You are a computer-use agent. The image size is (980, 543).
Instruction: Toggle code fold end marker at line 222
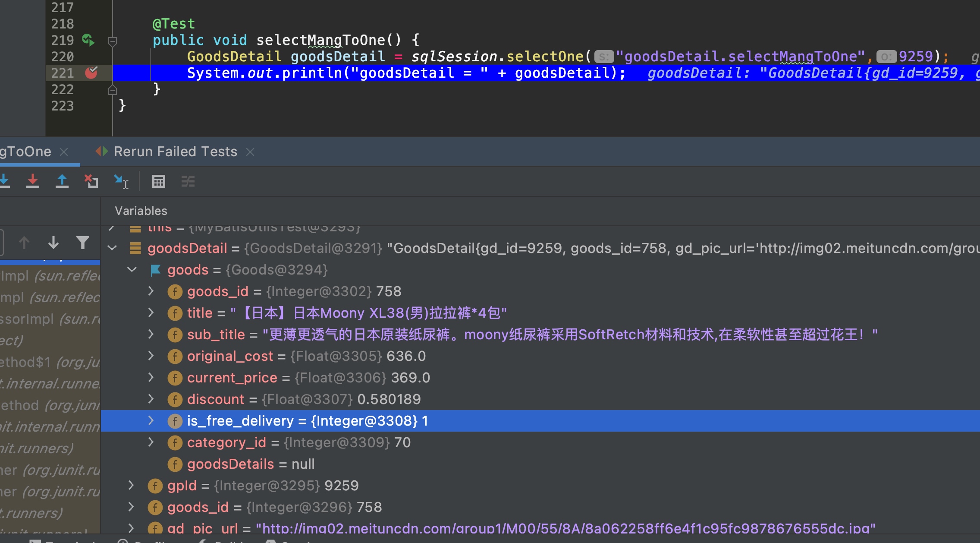[x=113, y=90]
